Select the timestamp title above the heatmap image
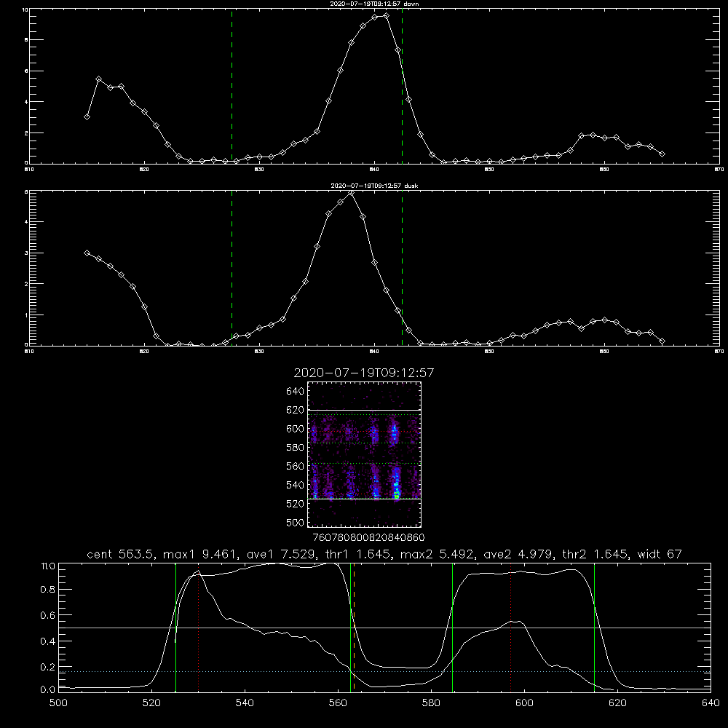 click(x=364, y=373)
